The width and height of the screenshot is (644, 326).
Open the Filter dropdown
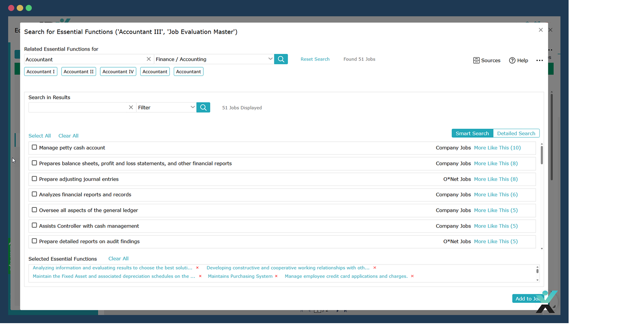192,108
